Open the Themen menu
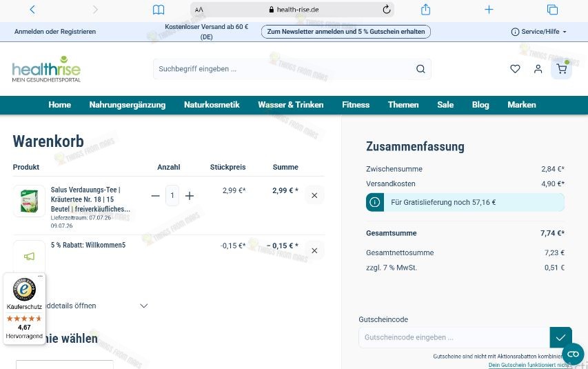 403,105
